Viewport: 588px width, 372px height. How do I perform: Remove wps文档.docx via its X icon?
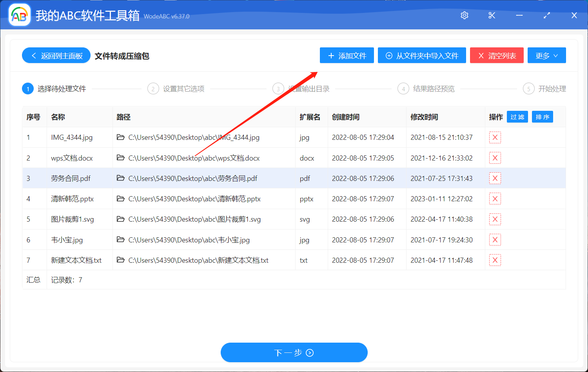[x=495, y=158]
